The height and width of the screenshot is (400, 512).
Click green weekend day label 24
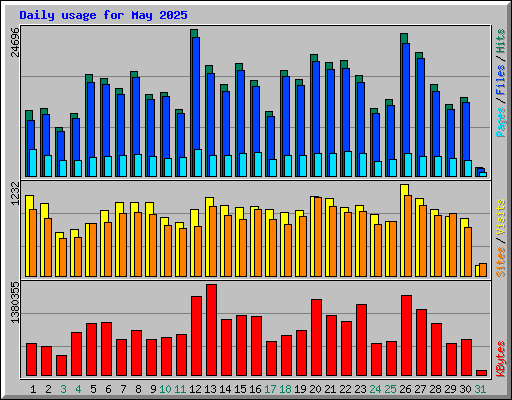pos(375,389)
